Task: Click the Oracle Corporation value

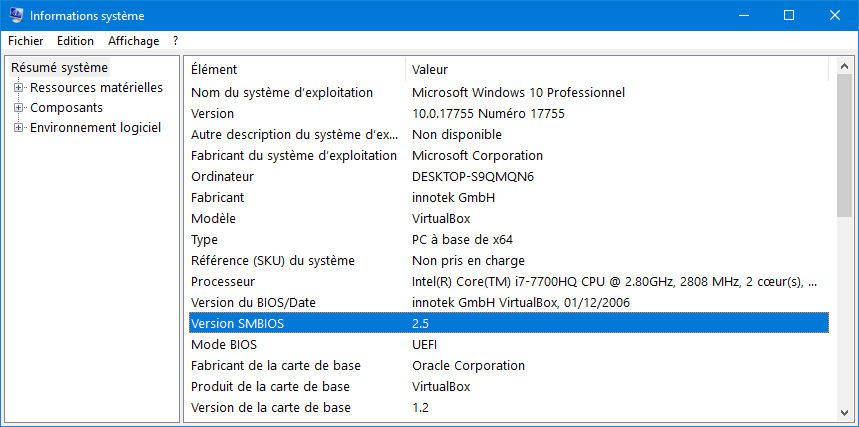Action: [x=468, y=366]
